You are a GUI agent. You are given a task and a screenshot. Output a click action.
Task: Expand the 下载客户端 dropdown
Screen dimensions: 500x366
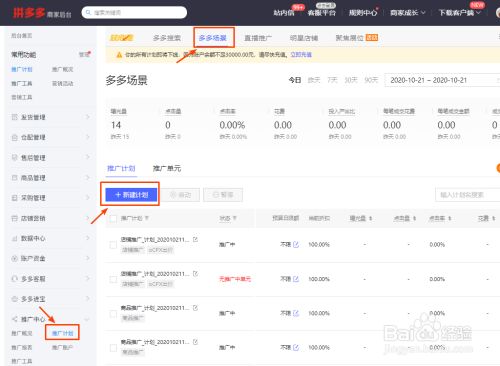click(460, 13)
